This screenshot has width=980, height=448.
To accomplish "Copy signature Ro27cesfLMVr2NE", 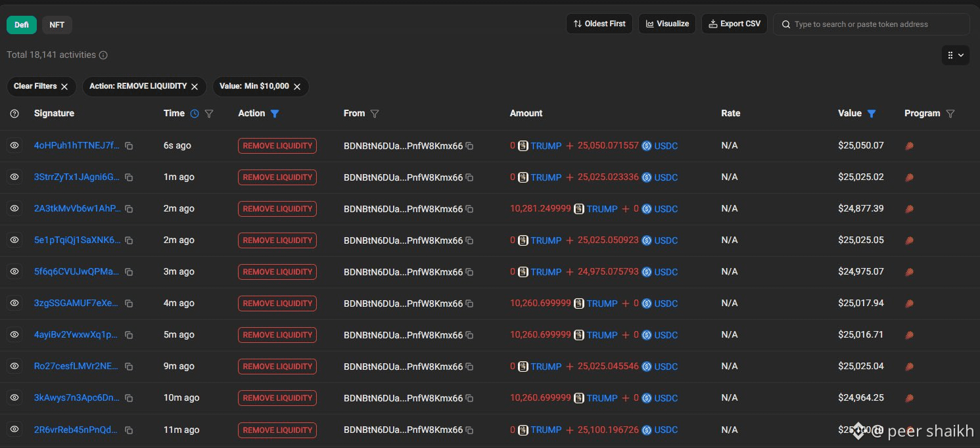I will pyautogui.click(x=129, y=367).
